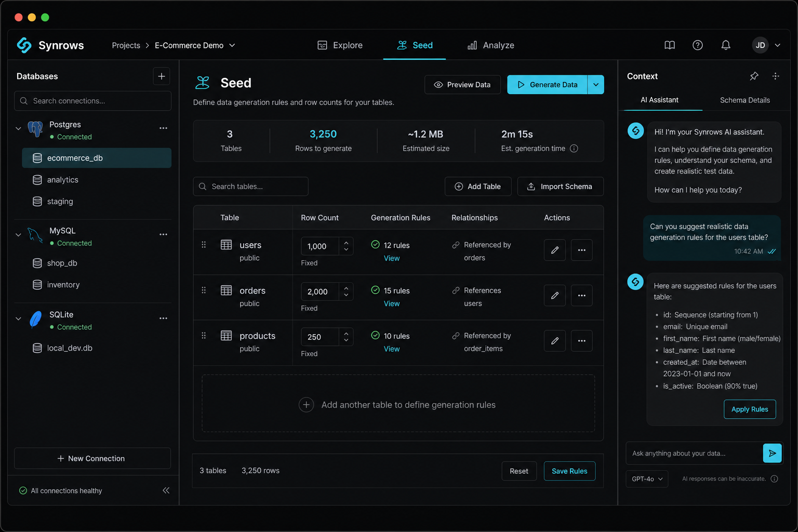
Task: Edit the users table rules
Action: 555,250
